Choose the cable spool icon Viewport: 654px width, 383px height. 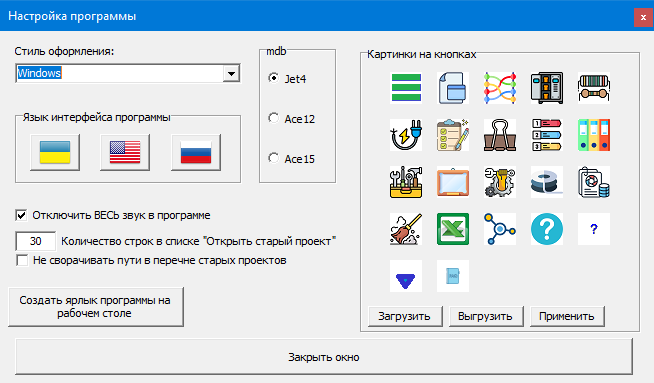pyautogui.click(x=547, y=182)
